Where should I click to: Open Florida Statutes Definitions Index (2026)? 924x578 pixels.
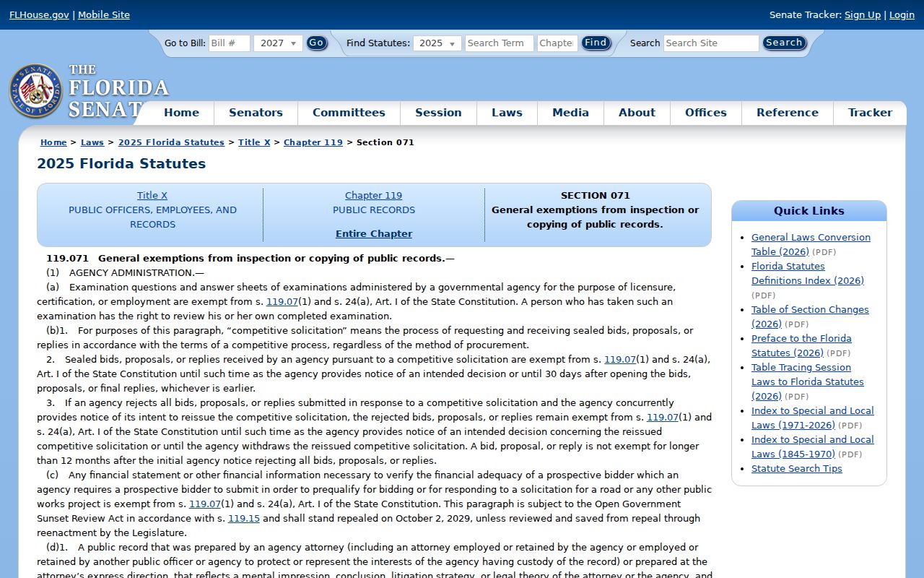(808, 273)
